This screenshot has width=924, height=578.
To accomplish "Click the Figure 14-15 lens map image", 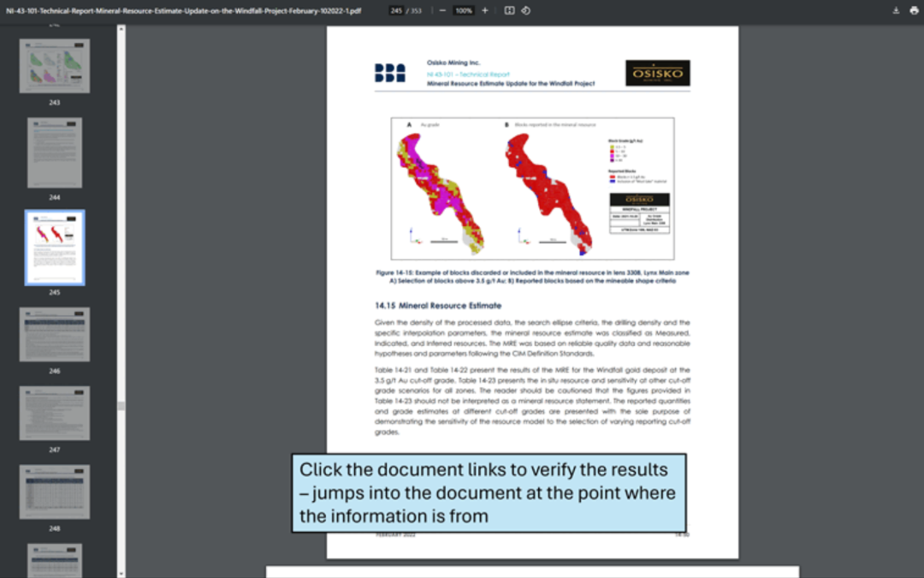I will 532,188.
